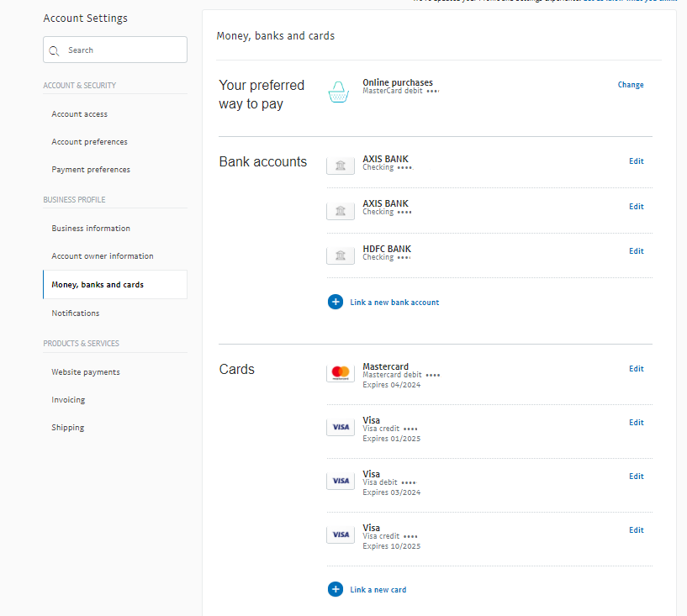Go to Payment preferences
The height and width of the screenshot is (616, 687).
click(91, 170)
